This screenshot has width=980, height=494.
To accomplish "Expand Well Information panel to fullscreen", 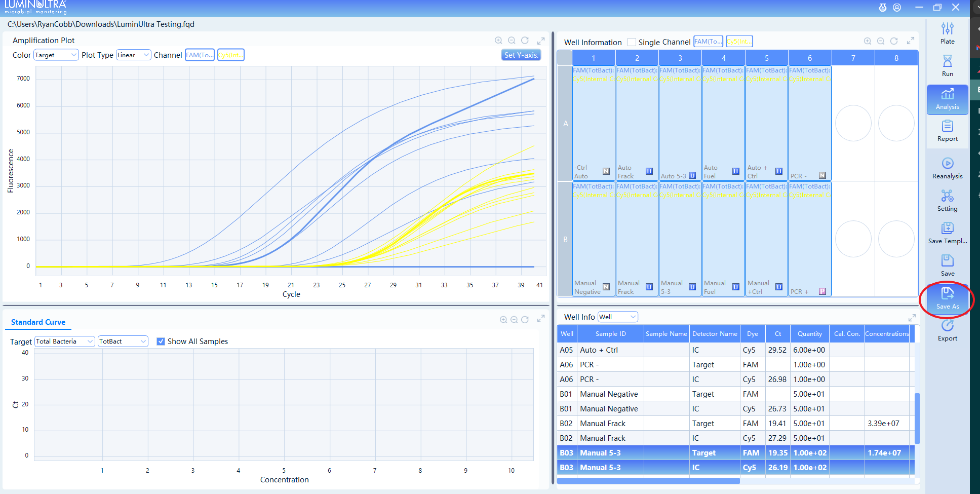I will pos(910,41).
